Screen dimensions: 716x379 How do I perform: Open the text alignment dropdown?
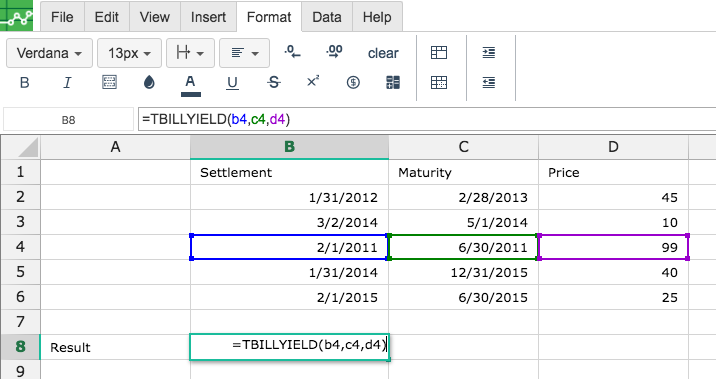coord(244,53)
